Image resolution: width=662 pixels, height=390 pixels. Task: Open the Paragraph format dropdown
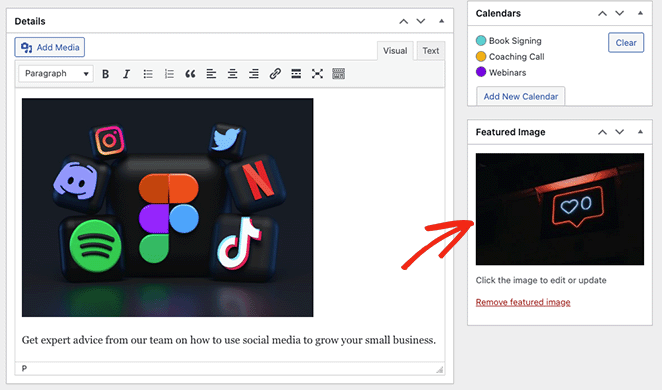click(x=56, y=73)
